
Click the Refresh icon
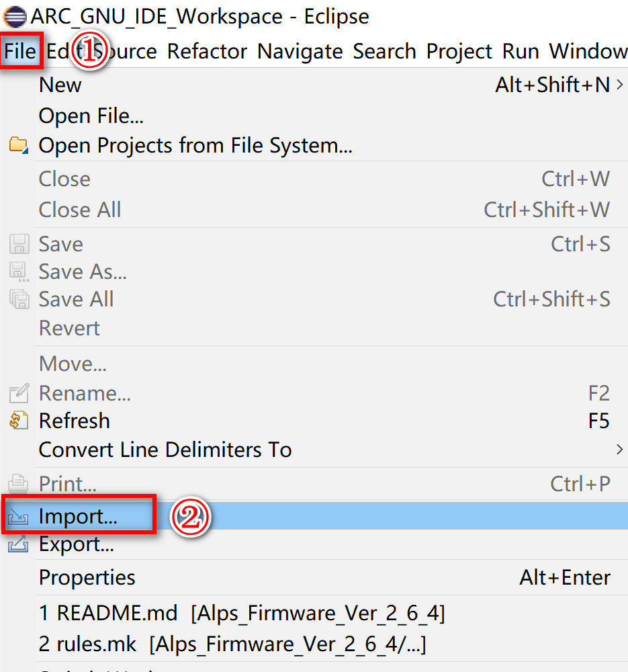coord(19,421)
